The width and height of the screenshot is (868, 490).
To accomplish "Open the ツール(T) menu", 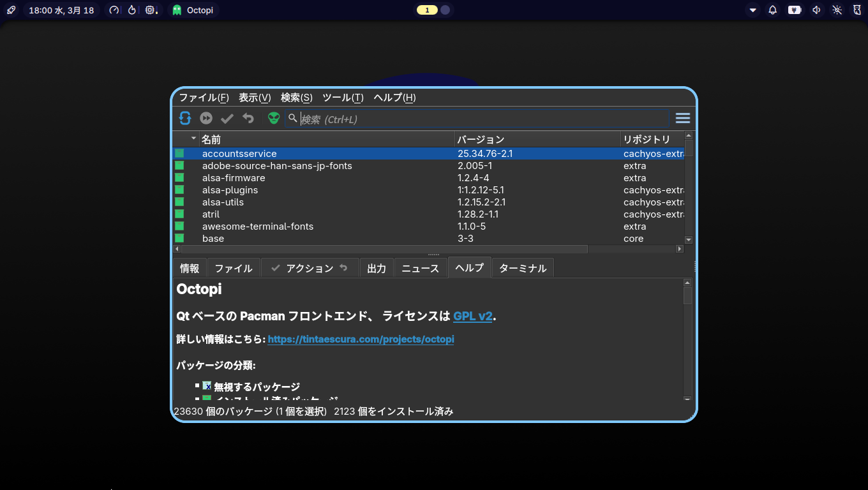I will click(x=343, y=98).
